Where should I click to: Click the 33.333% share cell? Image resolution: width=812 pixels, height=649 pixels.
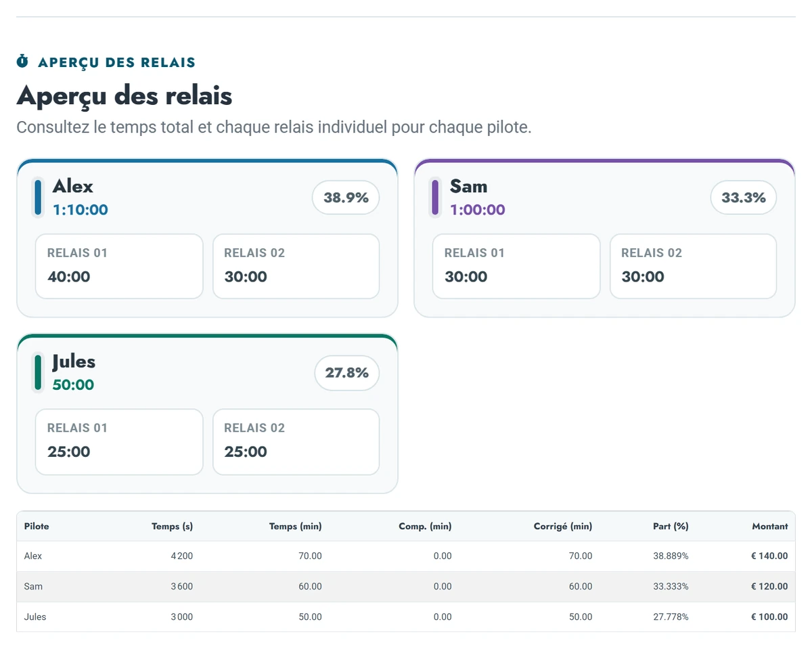point(671,587)
